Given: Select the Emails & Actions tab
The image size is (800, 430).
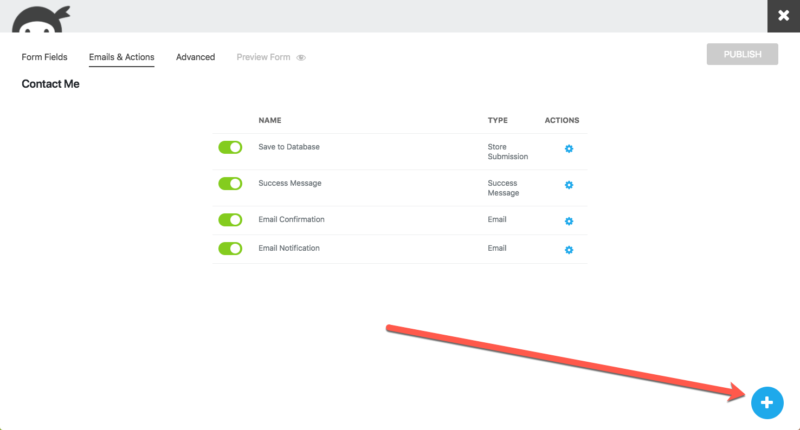Looking at the screenshot, I should pos(121,57).
